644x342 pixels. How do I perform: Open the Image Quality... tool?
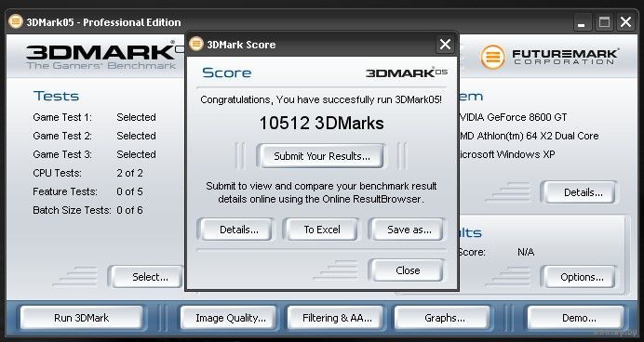(x=231, y=318)
